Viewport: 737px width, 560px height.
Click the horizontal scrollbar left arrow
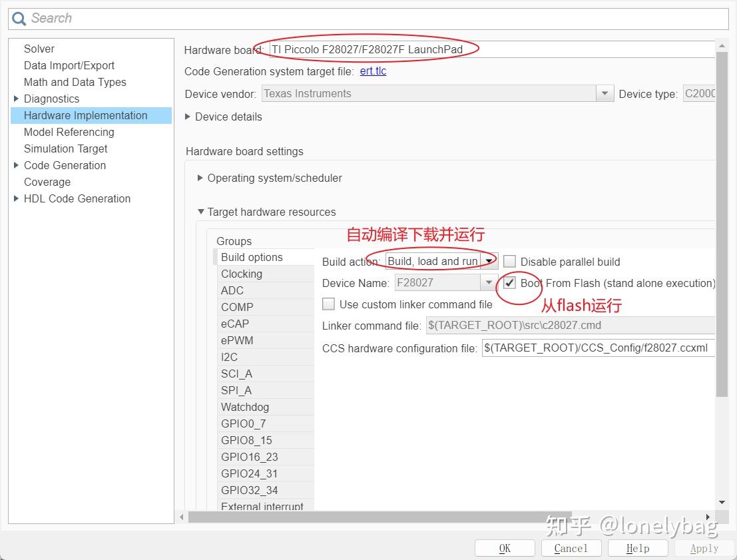tap(182, 517)
